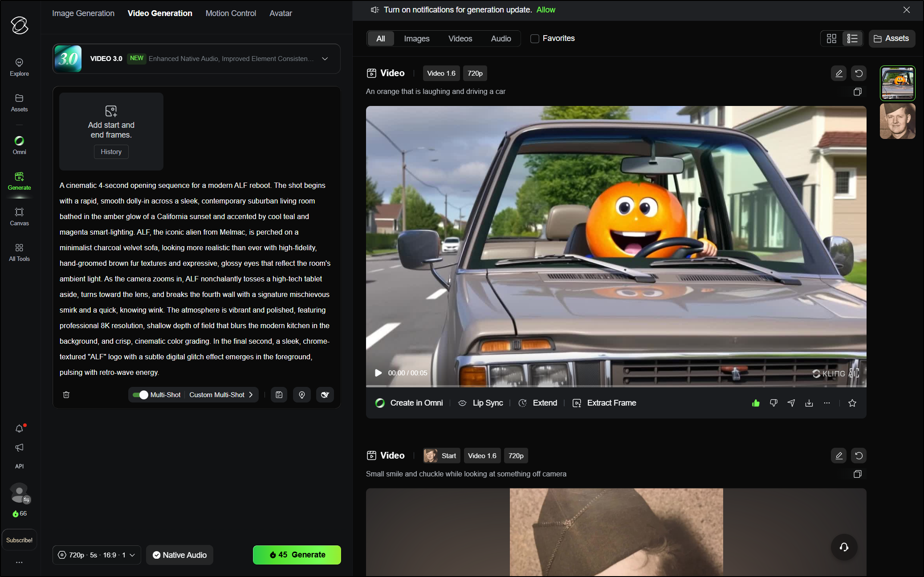924x577 pixels.
Task: Select the Lip Sync tool for the orange video
Action: tap(488, 402)
